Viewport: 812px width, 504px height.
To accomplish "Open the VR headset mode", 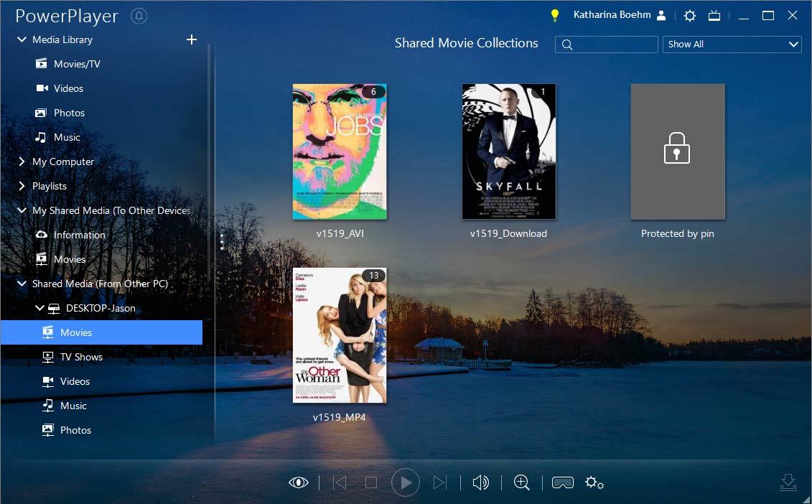I will point(562,482).
